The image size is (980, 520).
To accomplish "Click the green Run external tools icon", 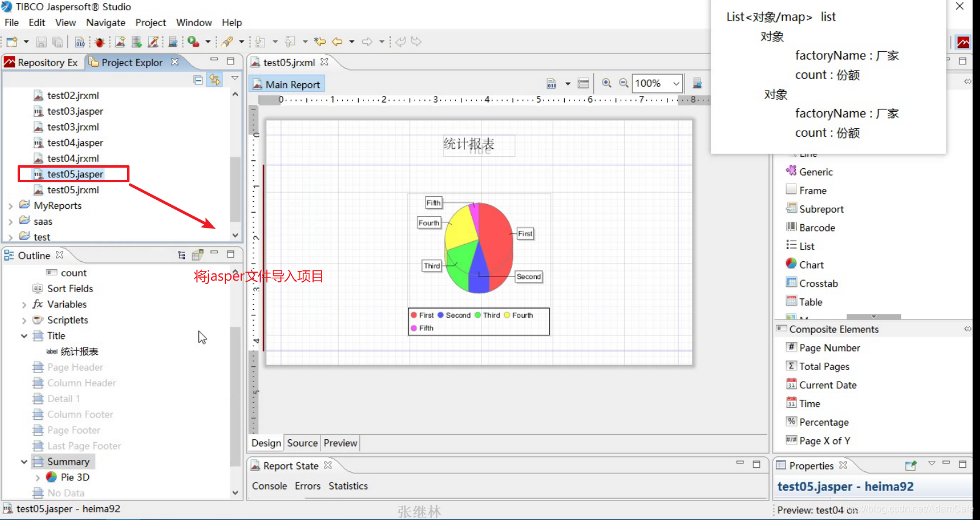I will click(x=193, y=42).
